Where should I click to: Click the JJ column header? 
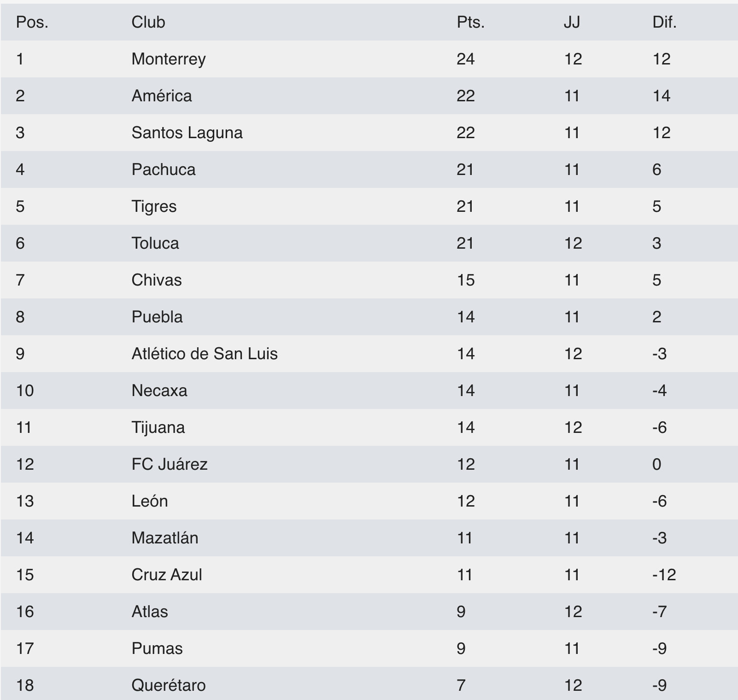coord(572,22)
